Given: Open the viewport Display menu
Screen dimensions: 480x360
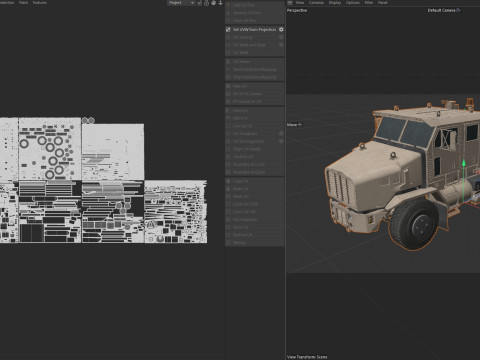Looking at the screenshot, I should pos(335,2).
